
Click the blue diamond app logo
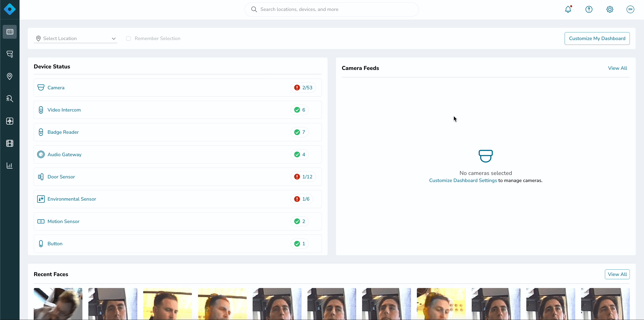click(10, 9)
